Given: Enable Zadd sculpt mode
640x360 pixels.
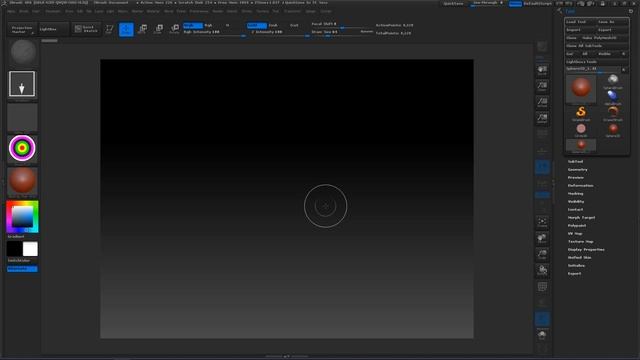Looking at the screenshot, I should coord(257,25).
